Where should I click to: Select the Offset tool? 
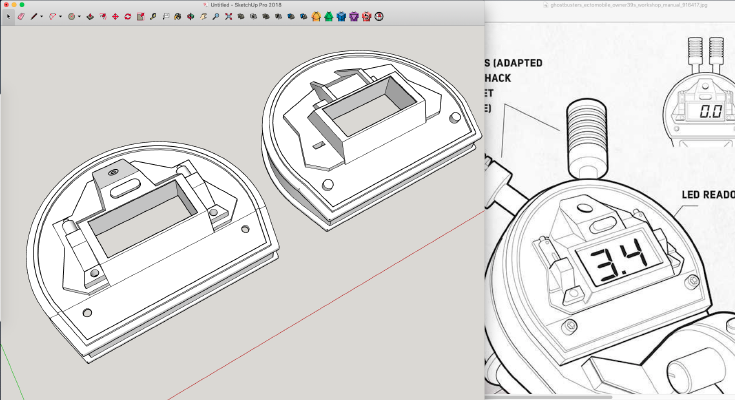point(103,16)
